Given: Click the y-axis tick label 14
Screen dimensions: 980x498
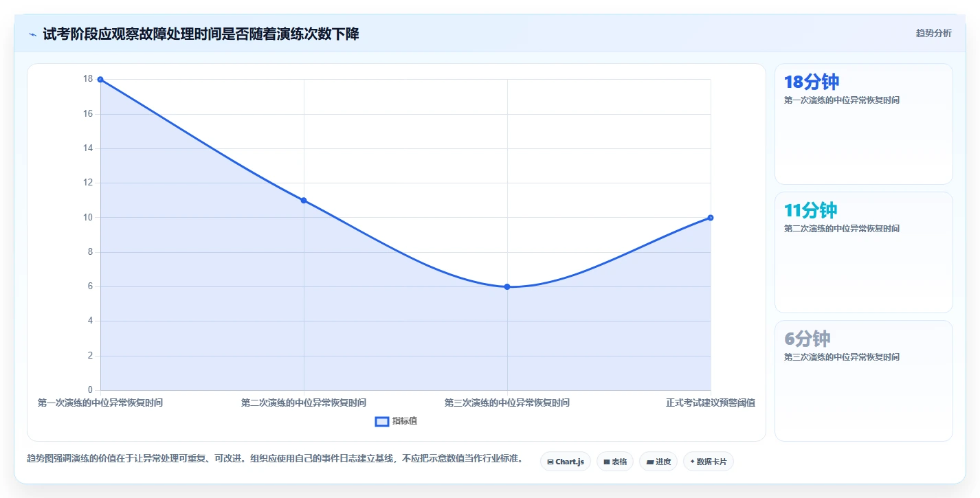Looking at the screenshot, I should coord(88,148).
